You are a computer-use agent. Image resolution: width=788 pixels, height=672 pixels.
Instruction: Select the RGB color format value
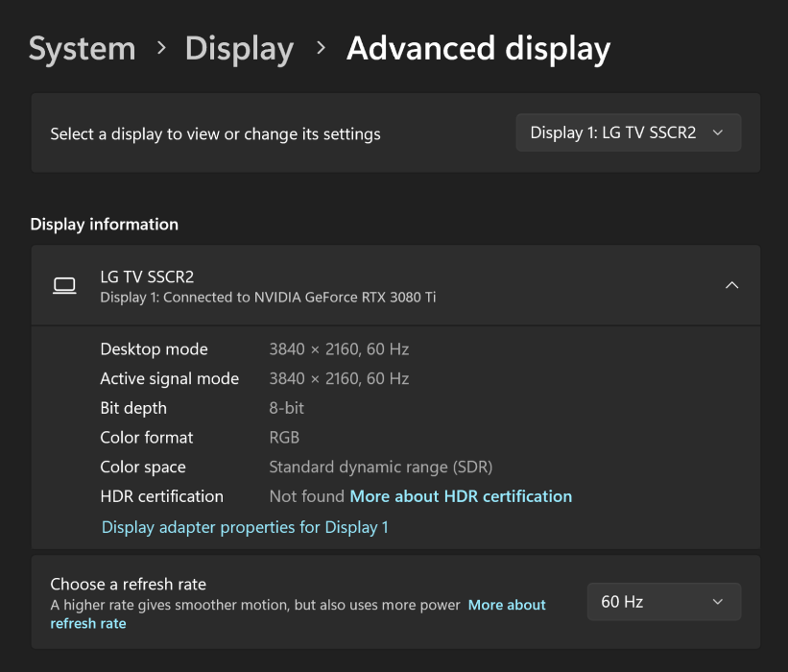point(284,438)
